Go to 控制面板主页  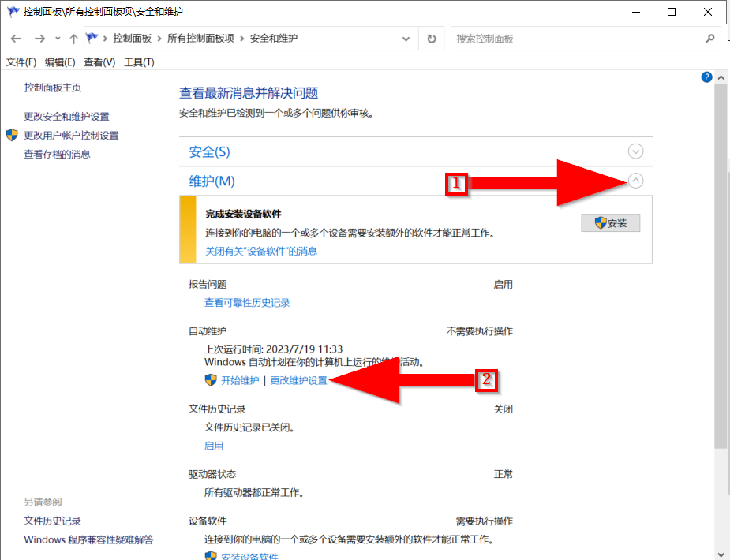tap(53, 88)
